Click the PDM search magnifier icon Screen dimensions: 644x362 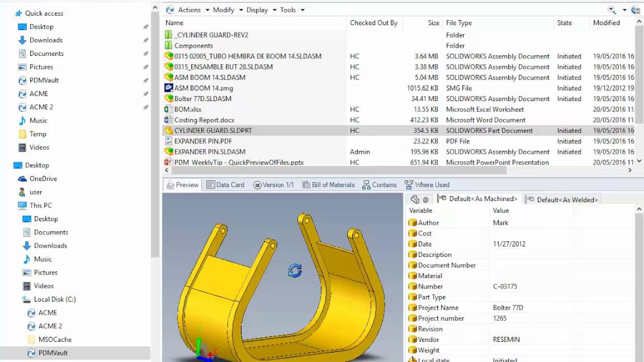[612, 10]
